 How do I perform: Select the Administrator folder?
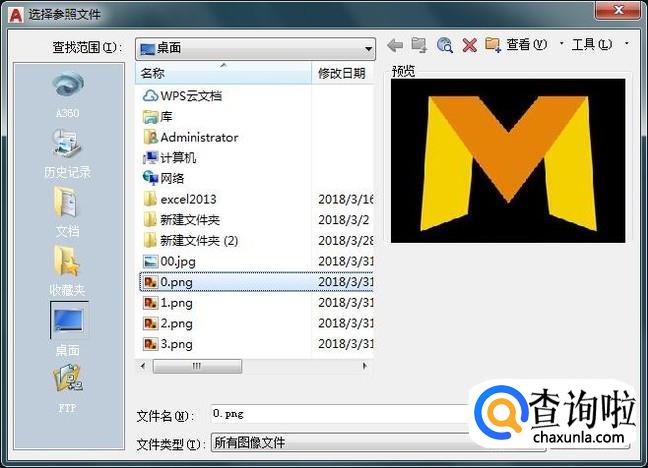[191, 137]
